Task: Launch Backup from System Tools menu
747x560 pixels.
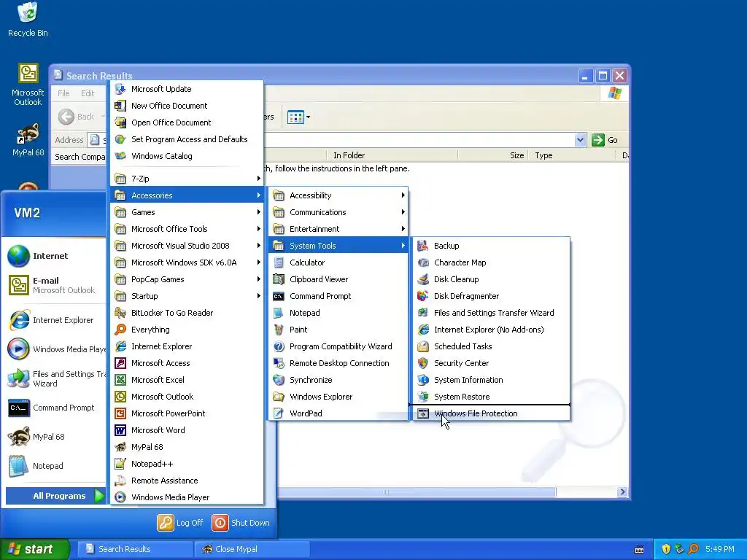Action: (491, 246)
